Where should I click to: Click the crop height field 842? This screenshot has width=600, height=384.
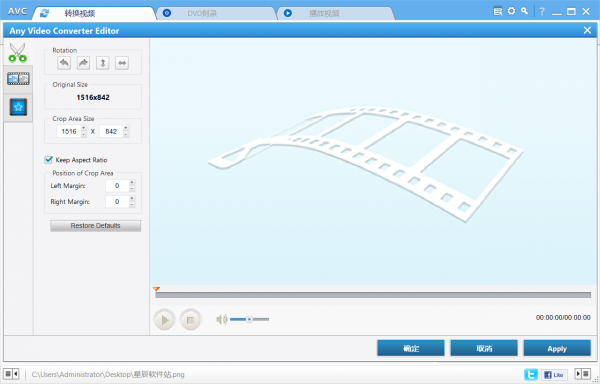click(x=111, y=131)
